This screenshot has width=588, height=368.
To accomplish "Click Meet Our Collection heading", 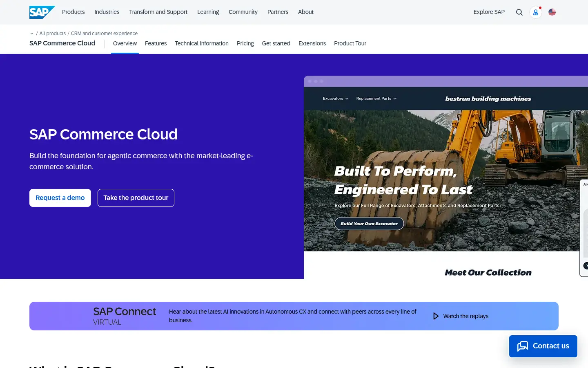I will [x=488, y=273].
